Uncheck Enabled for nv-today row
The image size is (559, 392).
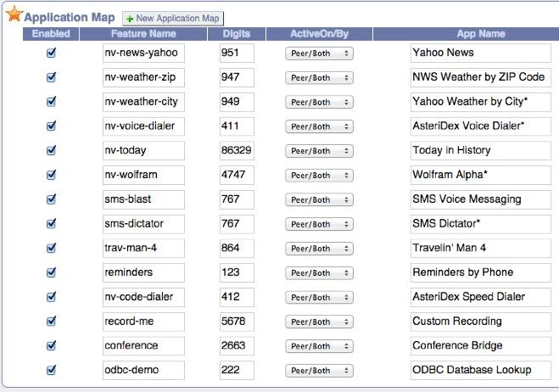52,150
